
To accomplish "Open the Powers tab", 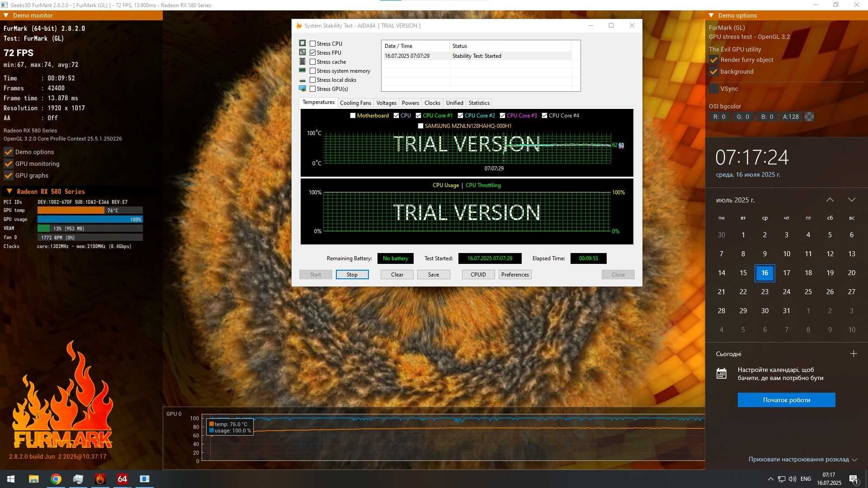I will (x=410, y=103).
